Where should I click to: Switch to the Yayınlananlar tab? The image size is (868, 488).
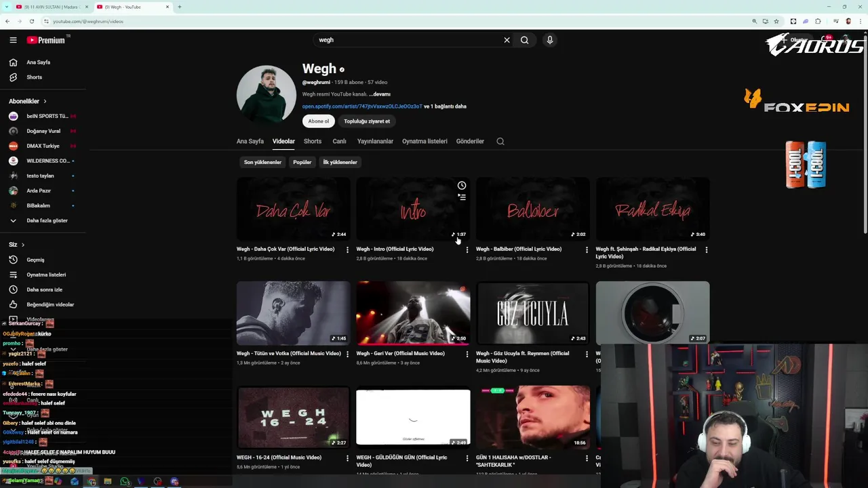[x=375, y=142]
